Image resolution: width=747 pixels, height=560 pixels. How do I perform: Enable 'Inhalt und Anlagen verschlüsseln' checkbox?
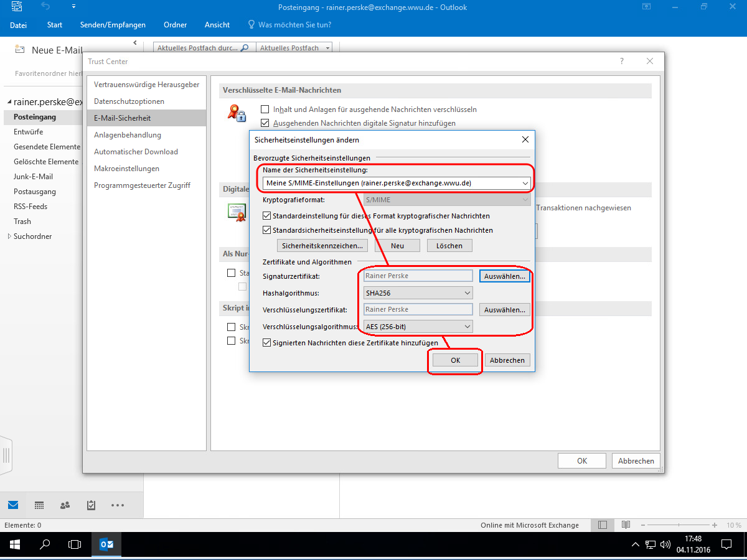265,109
